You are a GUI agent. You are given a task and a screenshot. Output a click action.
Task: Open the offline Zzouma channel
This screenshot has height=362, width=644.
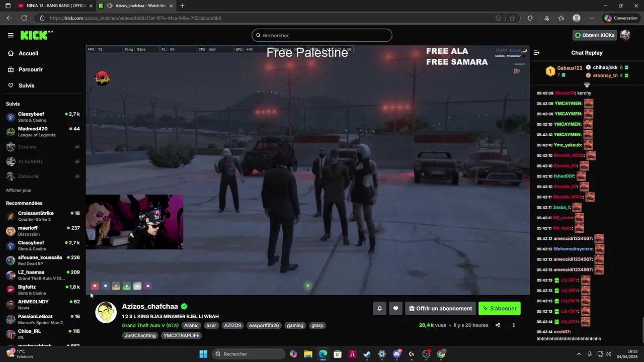pos(43,147)
